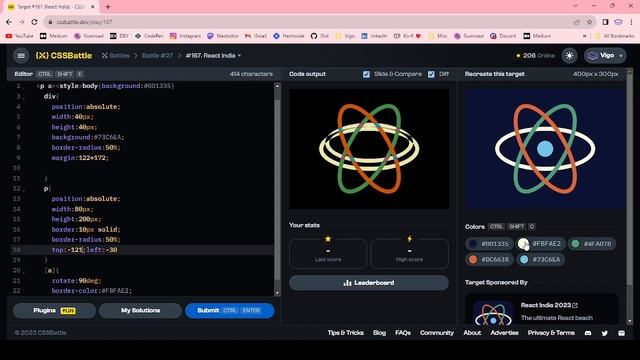Toggle the Diff checkbox

pyautogui.click(x=431, y=74)
